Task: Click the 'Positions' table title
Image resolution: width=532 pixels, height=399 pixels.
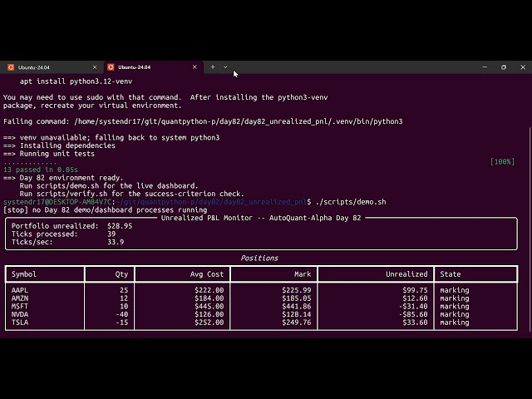Action: point(259,259)
